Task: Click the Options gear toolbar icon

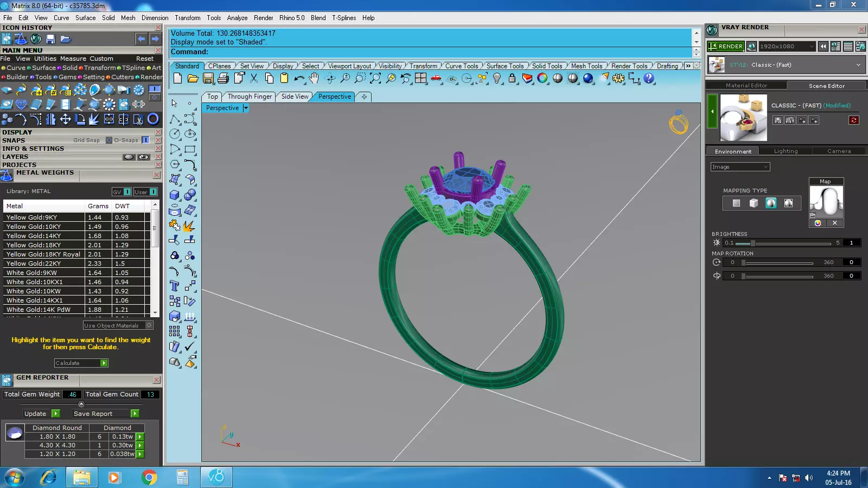Action: [x=618, y=79]
